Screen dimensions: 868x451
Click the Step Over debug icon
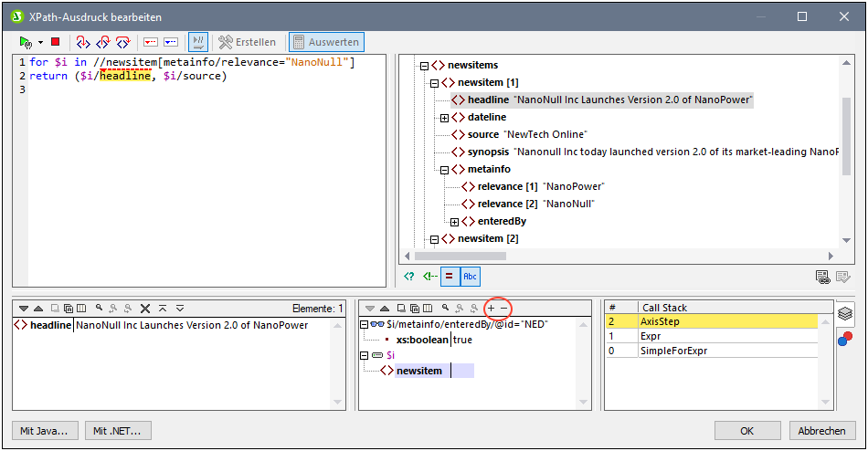tap(102, 42)
